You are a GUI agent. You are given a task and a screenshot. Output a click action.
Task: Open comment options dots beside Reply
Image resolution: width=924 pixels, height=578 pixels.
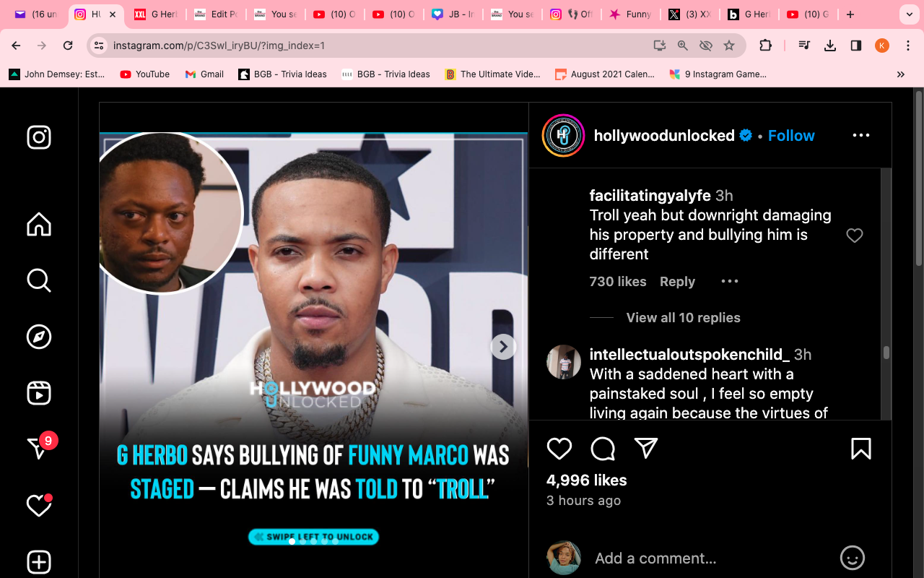point(730,281)
